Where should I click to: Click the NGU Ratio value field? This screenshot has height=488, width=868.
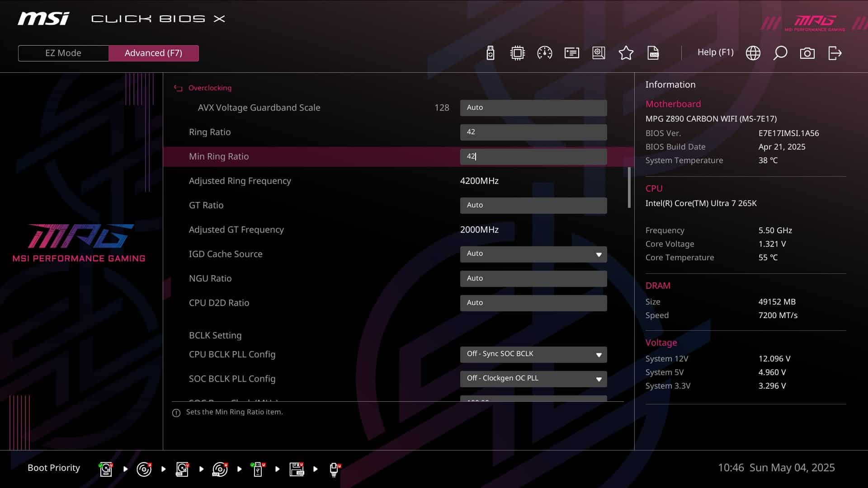pyautogui.click(x=533, y=278)
